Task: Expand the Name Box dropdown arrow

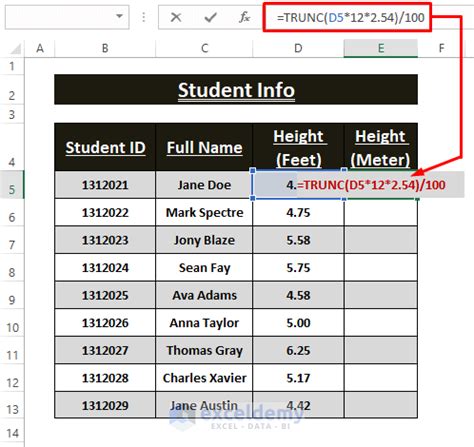Action: [119, 16]
